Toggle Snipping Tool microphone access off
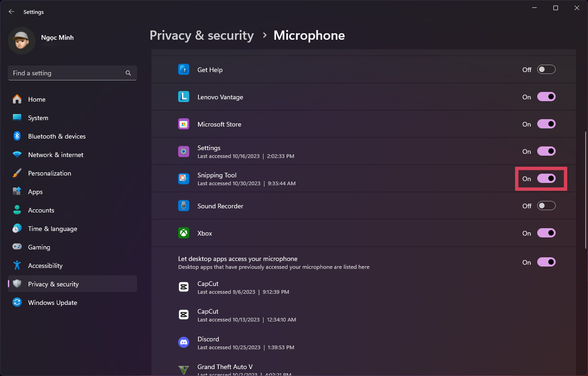Image resolution: width=588 pixels, height=376 pixels. coord(546,179)
